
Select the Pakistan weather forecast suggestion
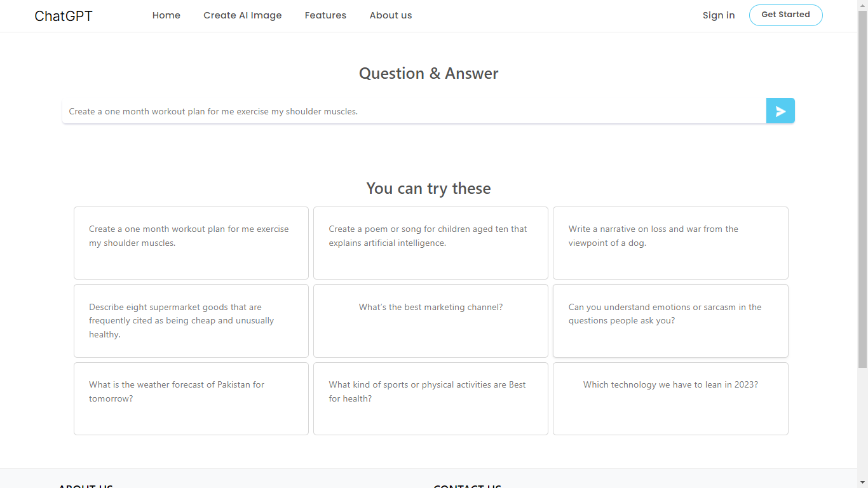click(191, 398)
